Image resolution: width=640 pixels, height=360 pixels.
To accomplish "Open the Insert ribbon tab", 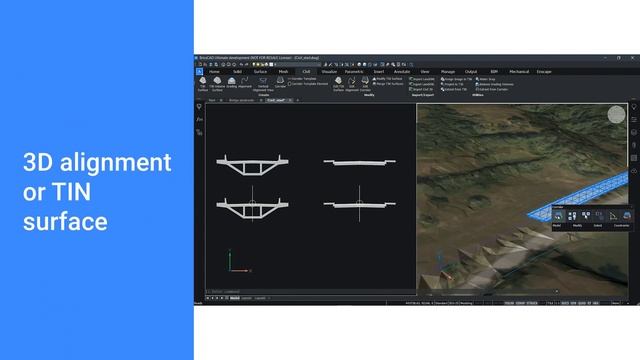I will pyautogui.click(x=379, y=71).
